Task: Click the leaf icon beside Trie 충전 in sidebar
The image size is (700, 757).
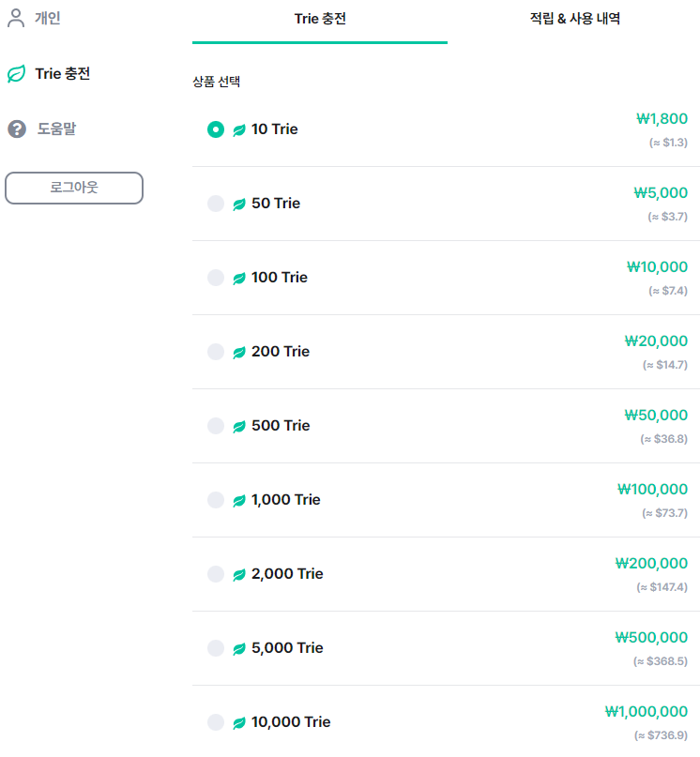Action: (17, 74)
